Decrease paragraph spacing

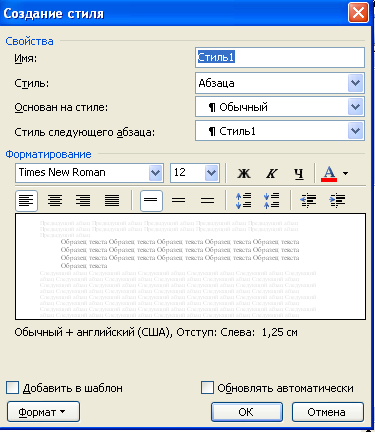[272, 201]
